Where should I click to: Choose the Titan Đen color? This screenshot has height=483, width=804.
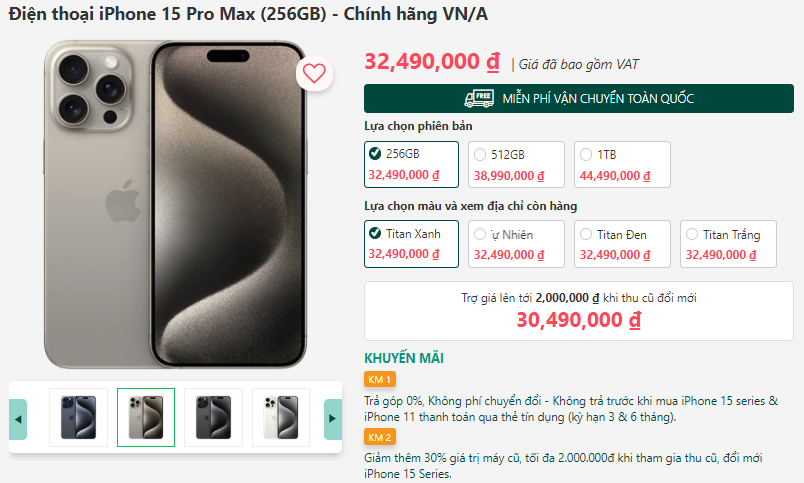(622, 244)
